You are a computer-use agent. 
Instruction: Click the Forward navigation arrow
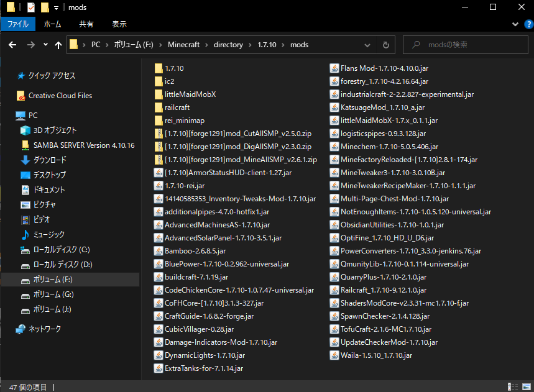(x=31, y=45)
